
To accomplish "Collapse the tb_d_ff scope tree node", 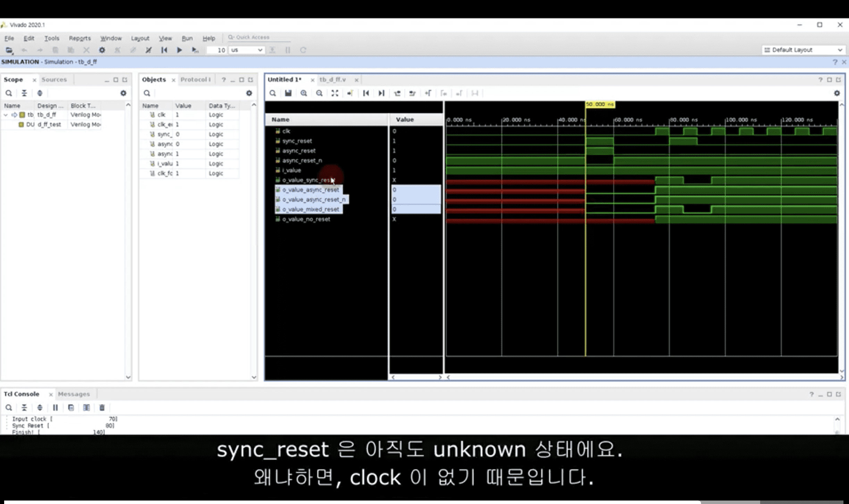I will point(6,115).
